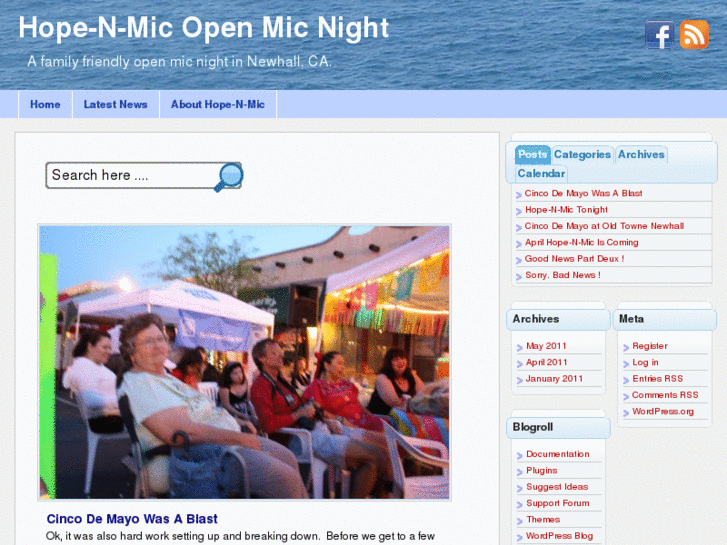Open 'Good News Part Deux !' post
Viewport: 727px width, 545px height.
[x=574, y=259]
